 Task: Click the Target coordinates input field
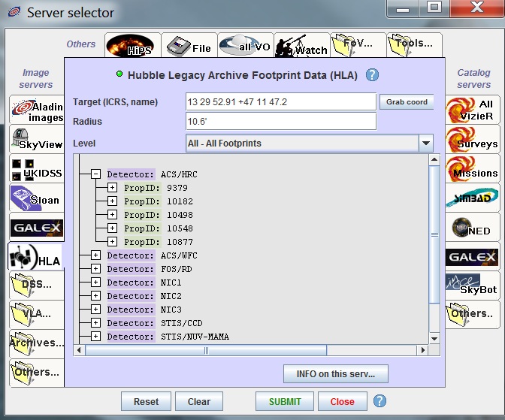pos(281,102)
